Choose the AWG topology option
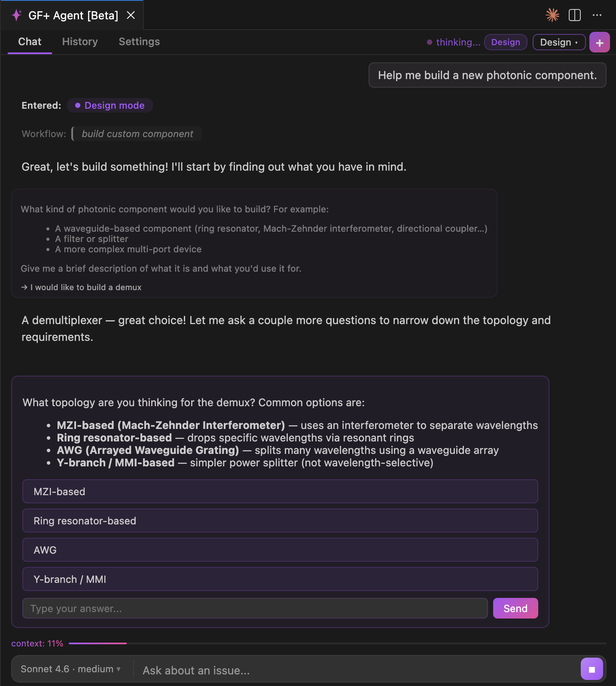Viewport: 616px width, 686px height. tap(280, 550)
